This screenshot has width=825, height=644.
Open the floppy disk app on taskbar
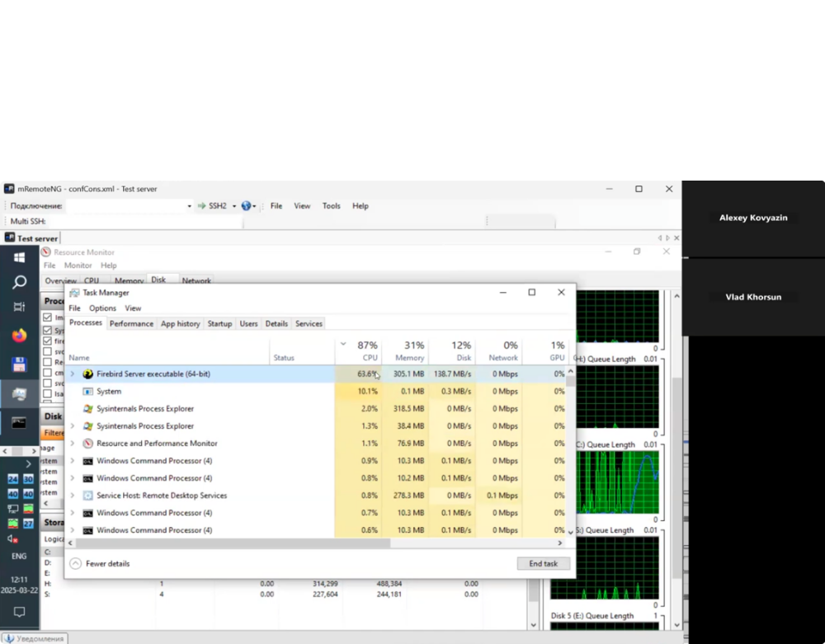tap(20, 364)
